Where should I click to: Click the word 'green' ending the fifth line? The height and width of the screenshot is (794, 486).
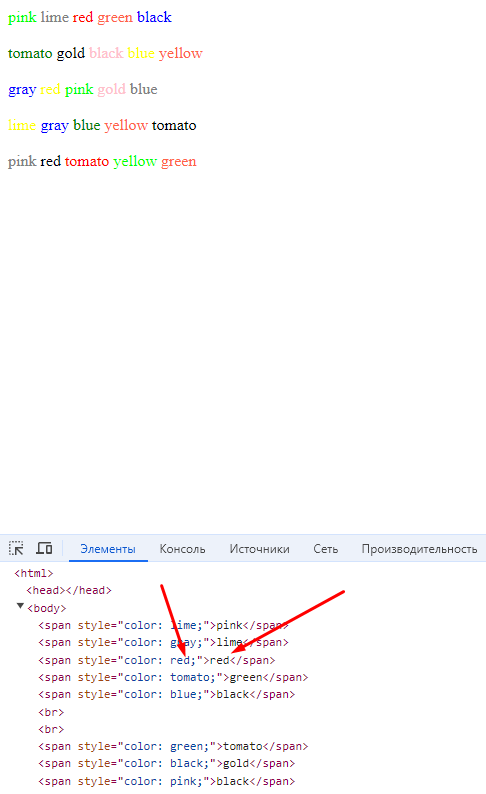pyautogui.click(x=179, y=162)
